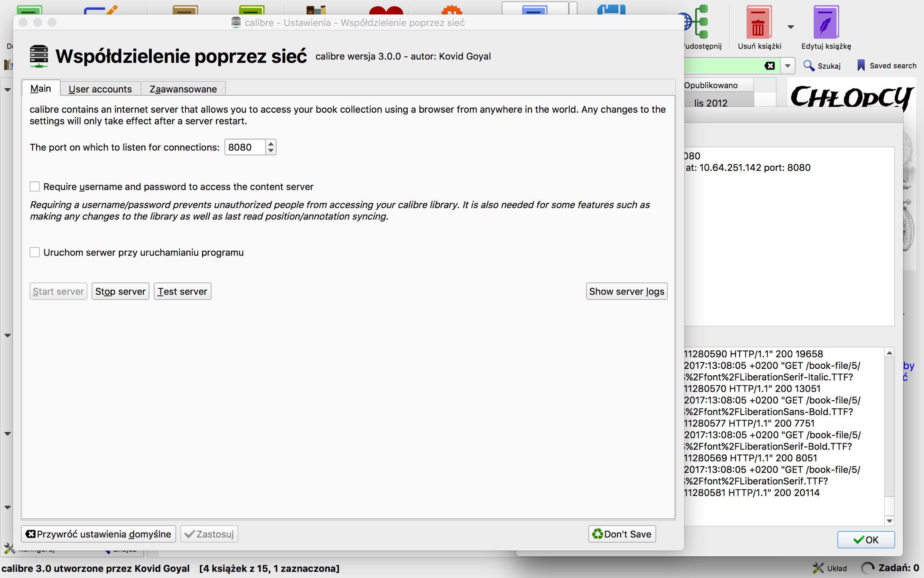This screenshot has width=924, height=578.
Task: Enable require username and password checkbox
Action: [35, 187]
